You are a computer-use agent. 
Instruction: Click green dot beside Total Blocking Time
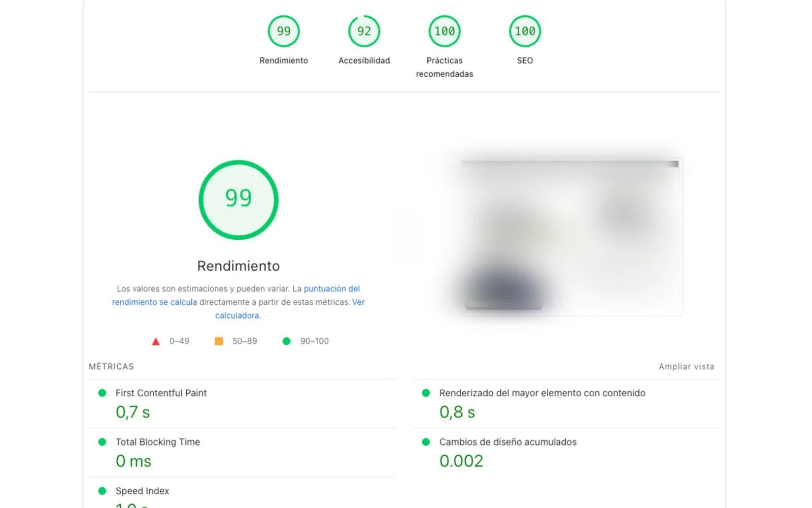click(102, 442)
